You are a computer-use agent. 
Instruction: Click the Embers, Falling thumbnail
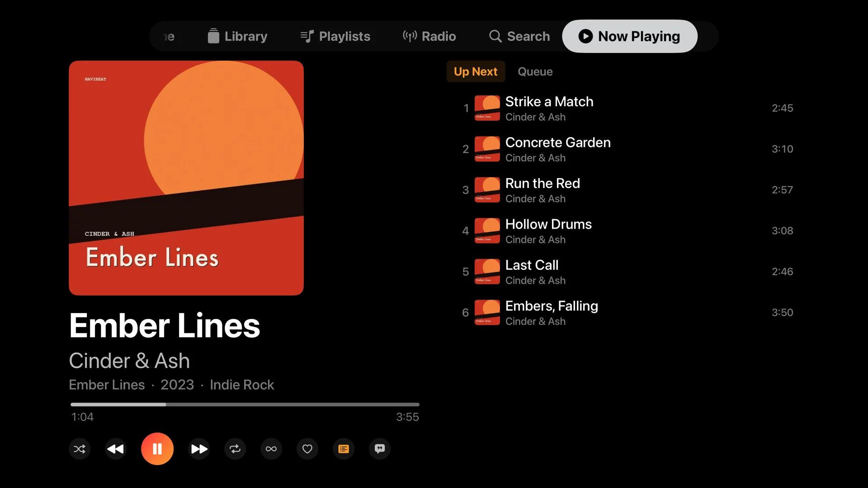tap(487, 313)
